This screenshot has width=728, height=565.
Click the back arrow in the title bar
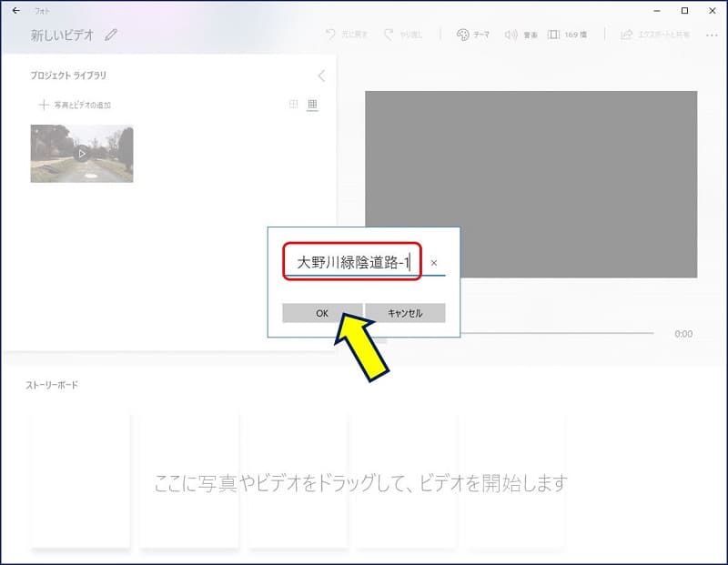point(15,11)
